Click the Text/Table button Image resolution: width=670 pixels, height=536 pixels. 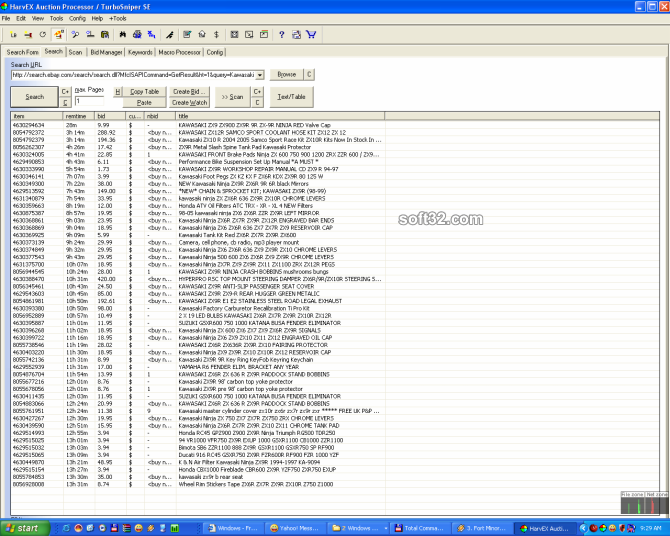tap(291, 97)
